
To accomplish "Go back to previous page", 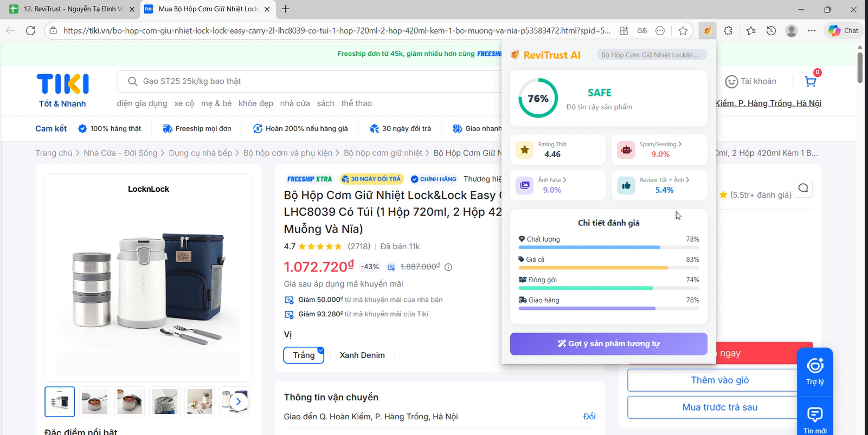I will tap(10, 30).
